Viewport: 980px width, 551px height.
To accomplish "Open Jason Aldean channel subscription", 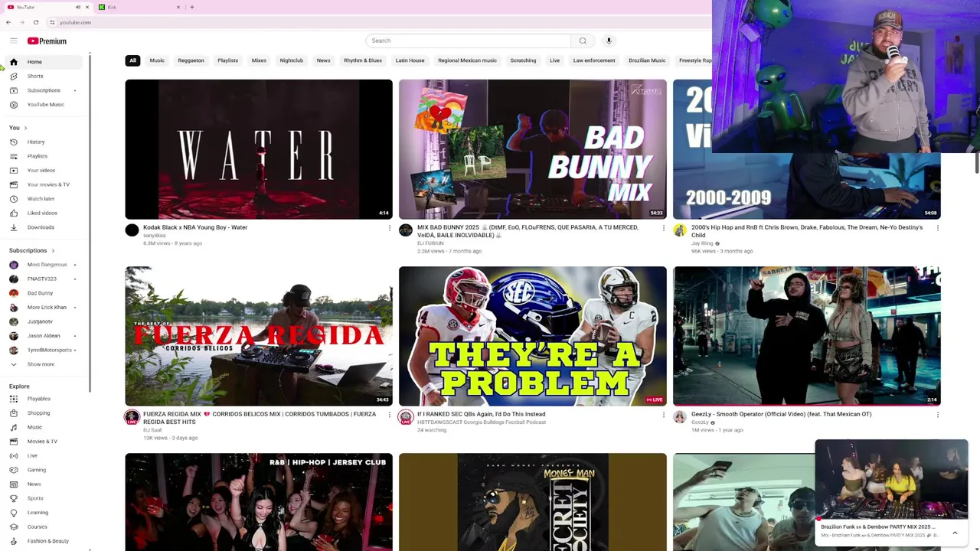I will 44,336.
